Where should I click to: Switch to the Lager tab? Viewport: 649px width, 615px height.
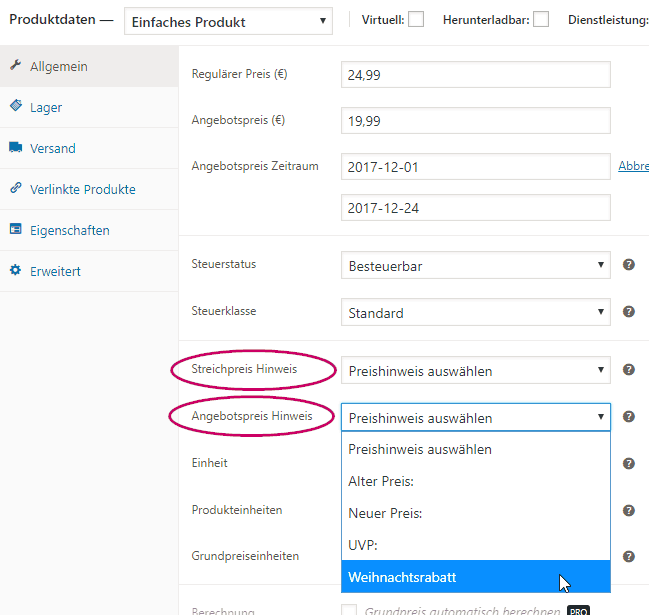pos(89,107)
